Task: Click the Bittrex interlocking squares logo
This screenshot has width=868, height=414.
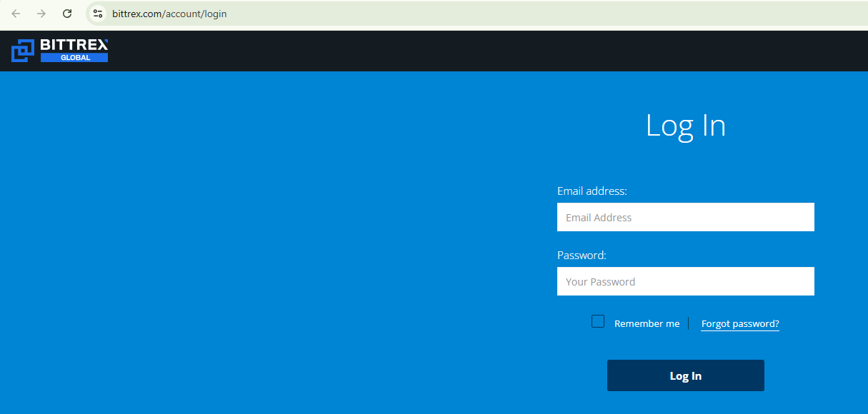Action: [23, 51]
